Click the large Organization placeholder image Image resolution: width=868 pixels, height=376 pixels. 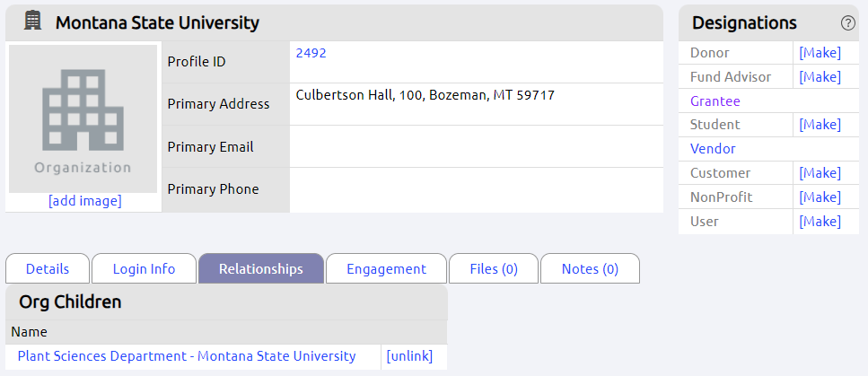pos(83,118)
